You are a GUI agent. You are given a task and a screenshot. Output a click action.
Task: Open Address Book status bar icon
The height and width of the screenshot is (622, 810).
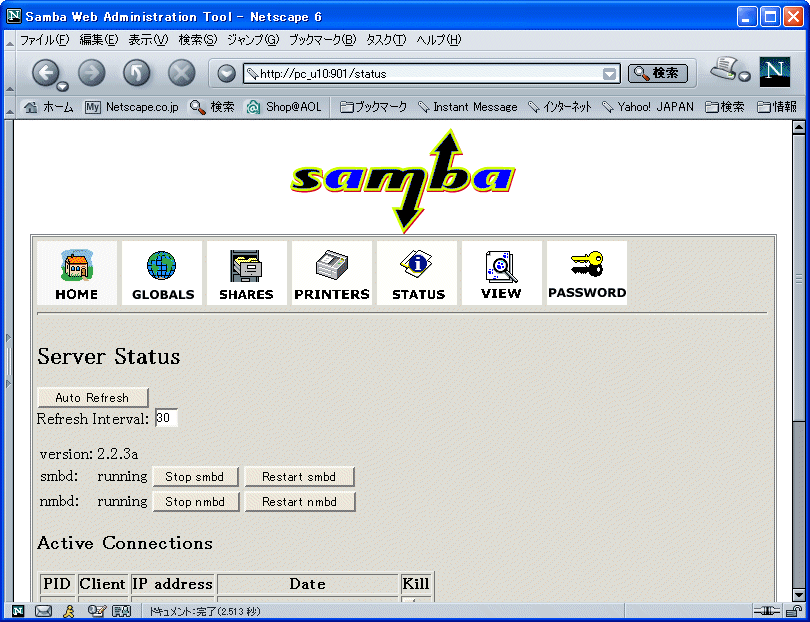tap(121, 612)
